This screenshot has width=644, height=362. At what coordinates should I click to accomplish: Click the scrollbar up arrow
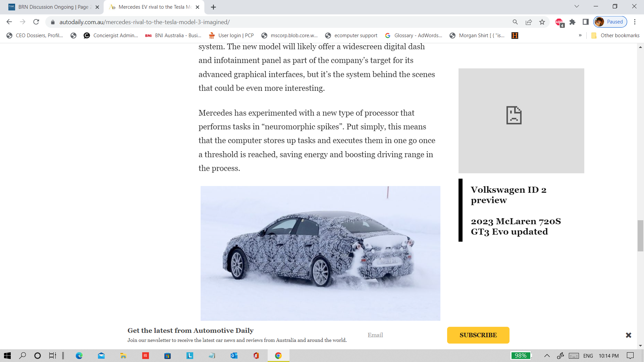tap(640, 47)
